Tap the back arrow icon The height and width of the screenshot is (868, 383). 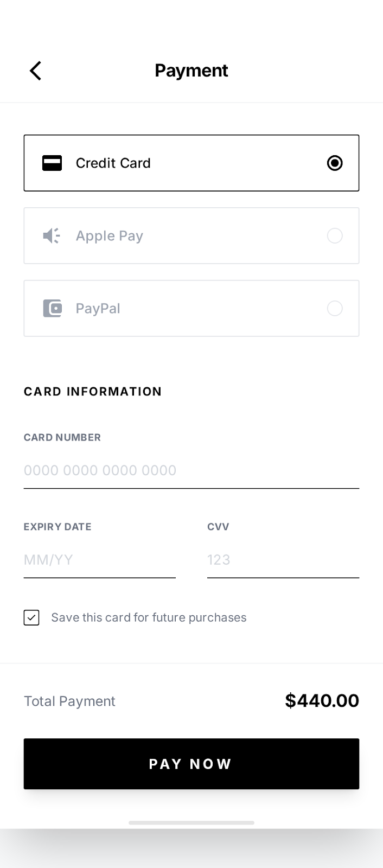tap(36, 71)
